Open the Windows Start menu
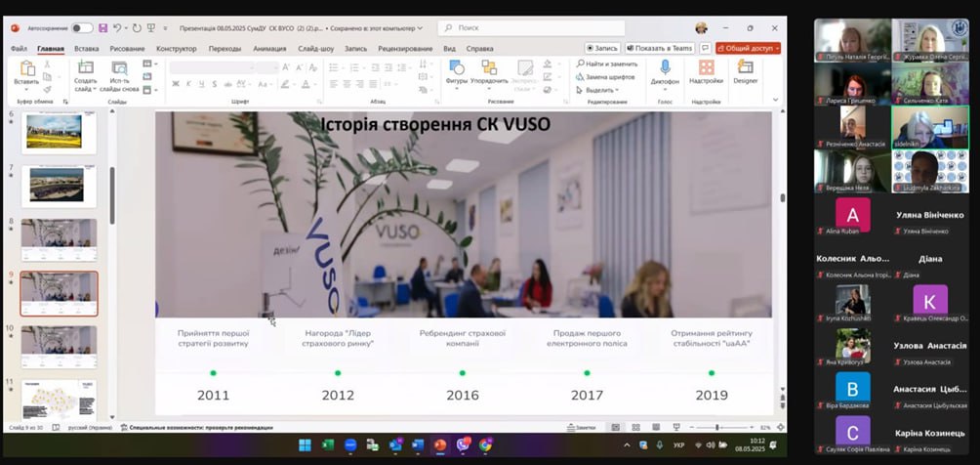The height and width of the screenshot is (465, 980). 305,444
